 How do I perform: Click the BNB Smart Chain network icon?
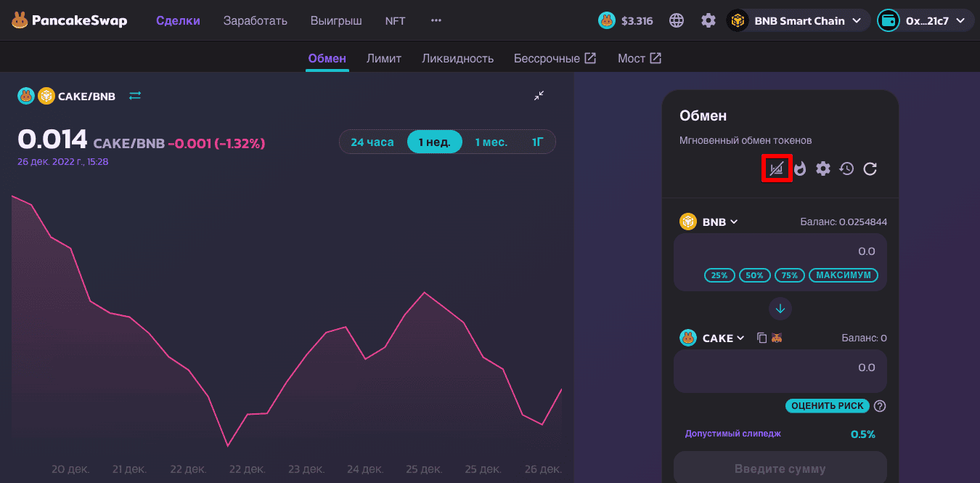[x=738, y=20]
